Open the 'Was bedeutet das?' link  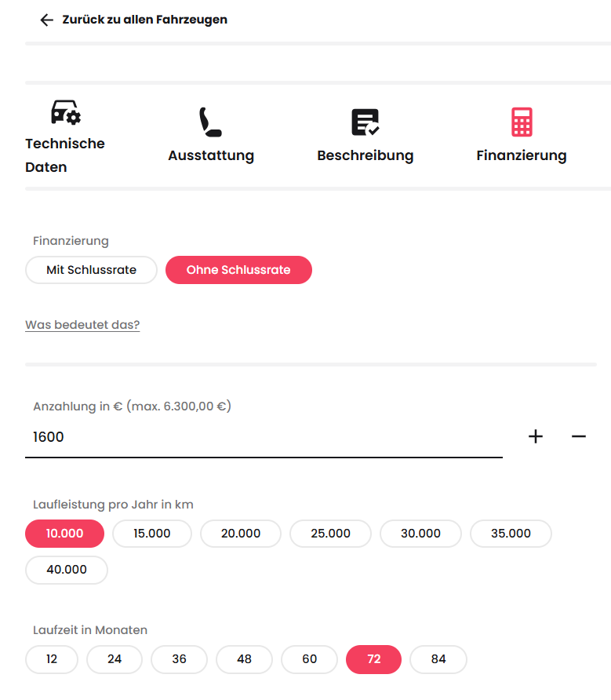click(x=82, y=325)
